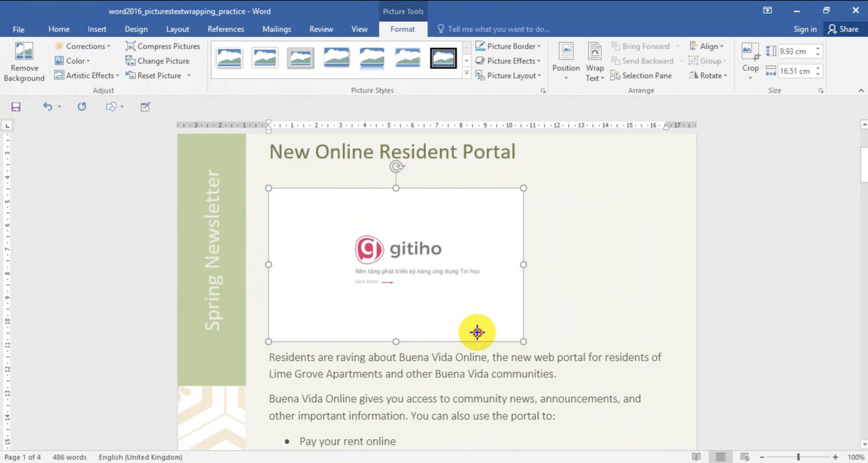Zoom out with the minus button

pyautogui.click(x=762, y=457)
